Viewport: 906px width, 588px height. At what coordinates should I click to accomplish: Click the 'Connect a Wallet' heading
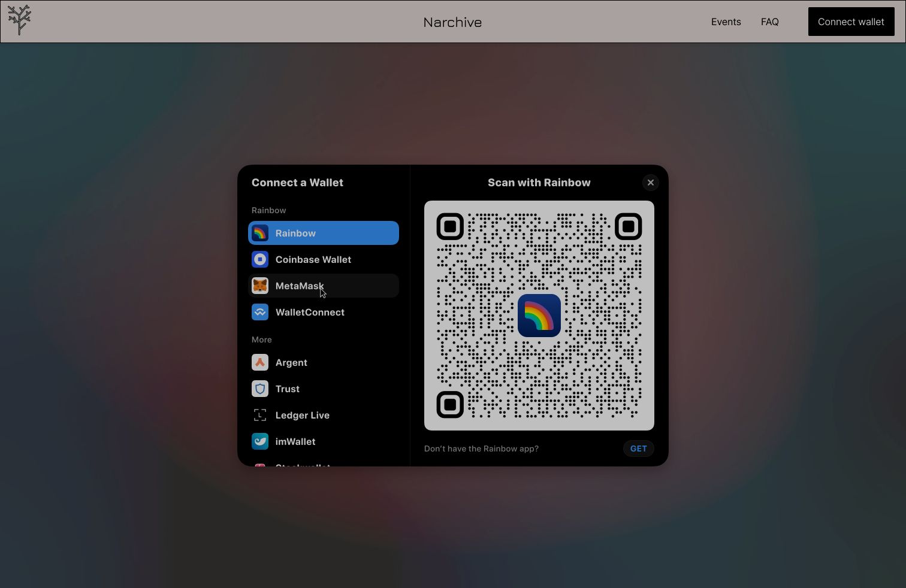(297, 183)
